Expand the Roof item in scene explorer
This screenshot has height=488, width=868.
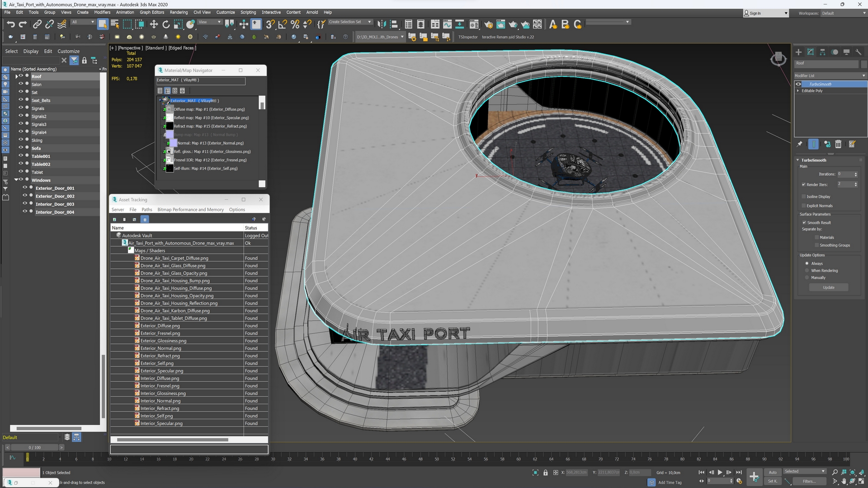tap(17, 76)
